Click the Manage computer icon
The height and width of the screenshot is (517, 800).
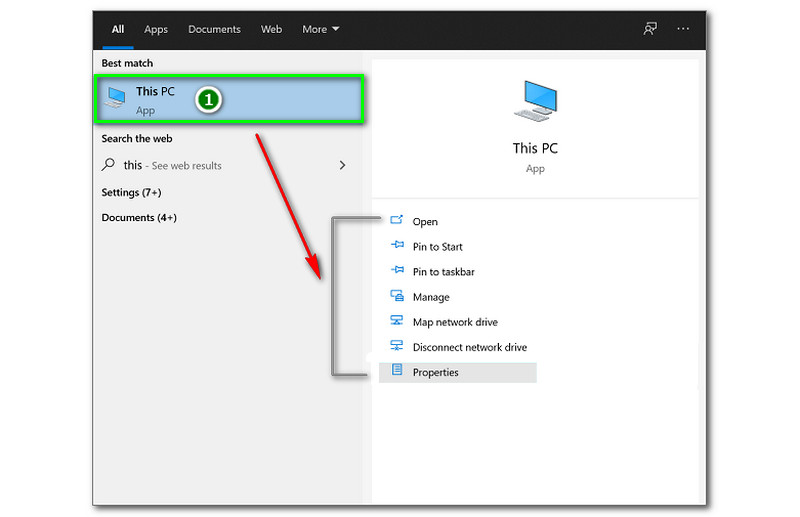point(396,297)
